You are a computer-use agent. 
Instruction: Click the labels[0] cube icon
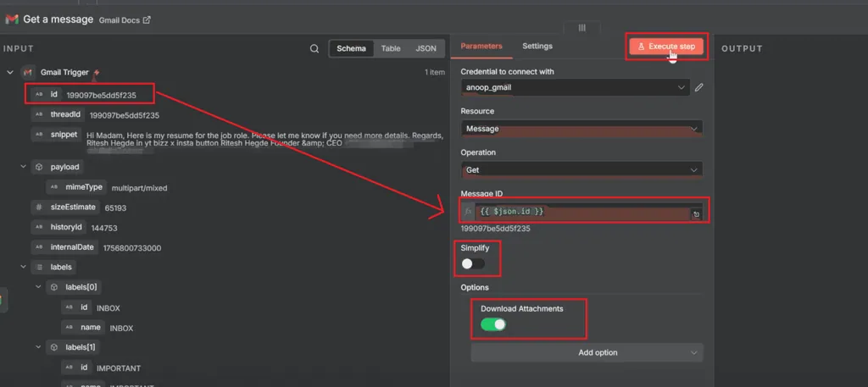coord(54,287)
